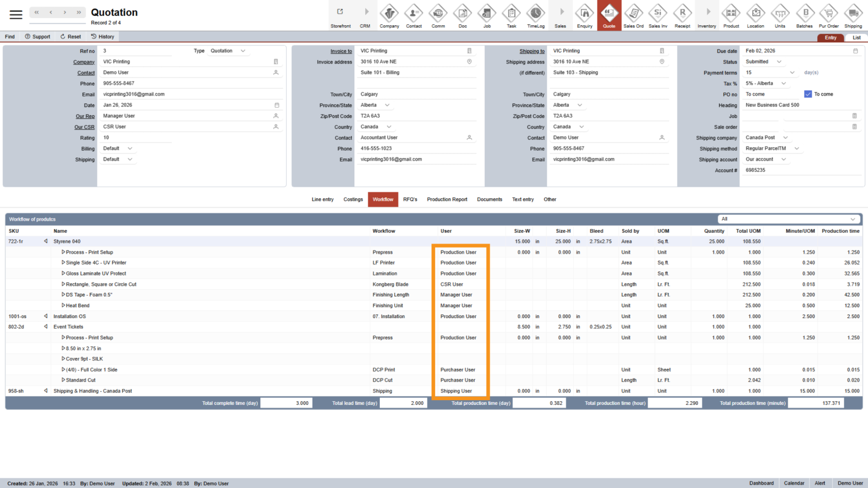Open the Status dropdown showing Submitted
Screen dimensions: 868x488
[x=778, y=61]
